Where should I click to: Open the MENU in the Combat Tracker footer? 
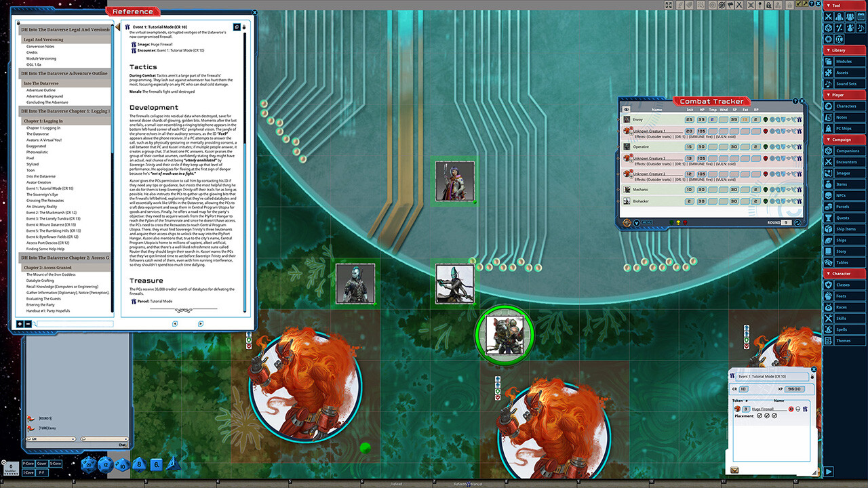[647, 222]
